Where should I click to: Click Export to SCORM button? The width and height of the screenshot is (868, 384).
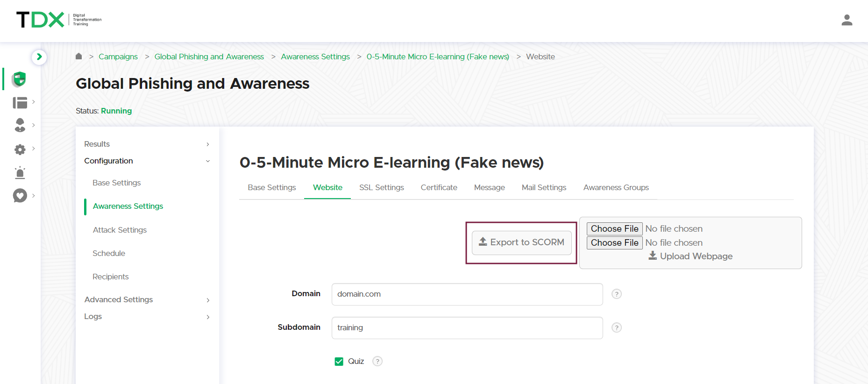tap(521, 242)
